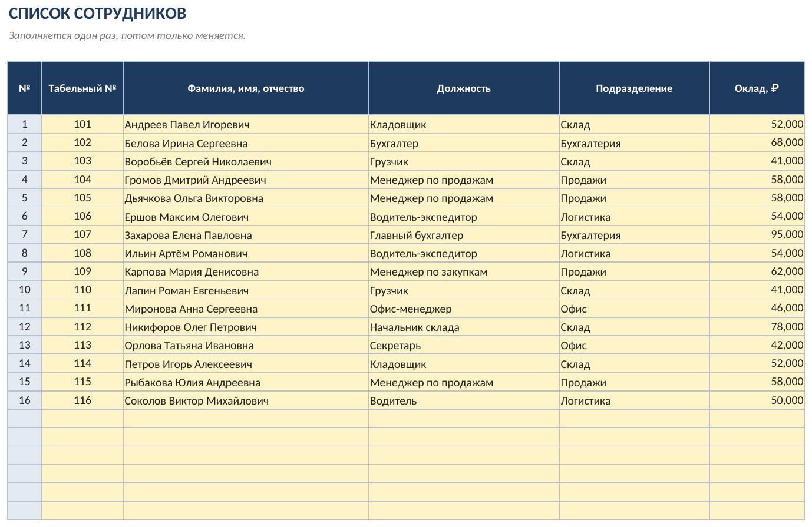The image size is (812, 527).
Task: Click the salary cell showing 95,000
Action: click(757, 235)
